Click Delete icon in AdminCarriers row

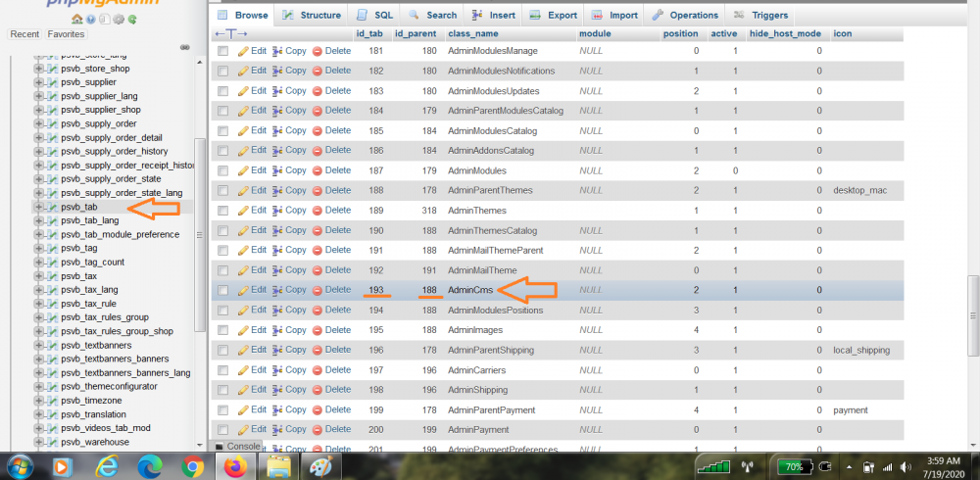317,370
